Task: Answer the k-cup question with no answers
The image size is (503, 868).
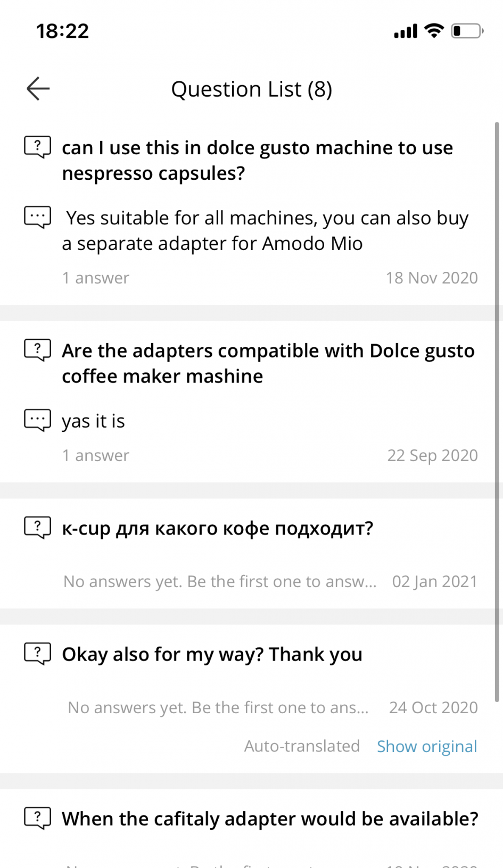Action: click(x=219, y=581)
